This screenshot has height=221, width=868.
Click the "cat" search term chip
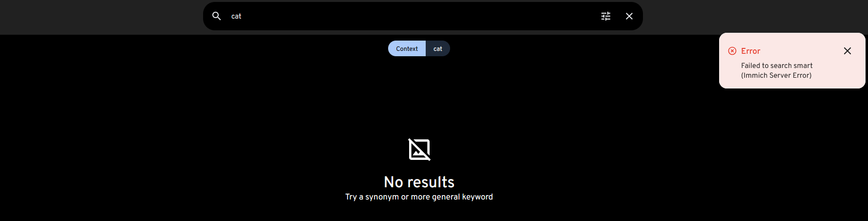coord(438,48)
